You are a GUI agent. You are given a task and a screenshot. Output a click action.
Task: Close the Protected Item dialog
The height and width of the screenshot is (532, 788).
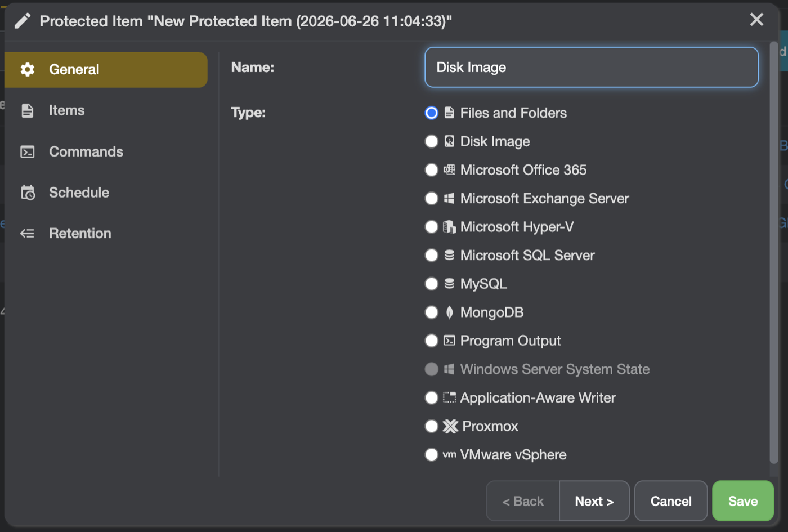[756, 20]
